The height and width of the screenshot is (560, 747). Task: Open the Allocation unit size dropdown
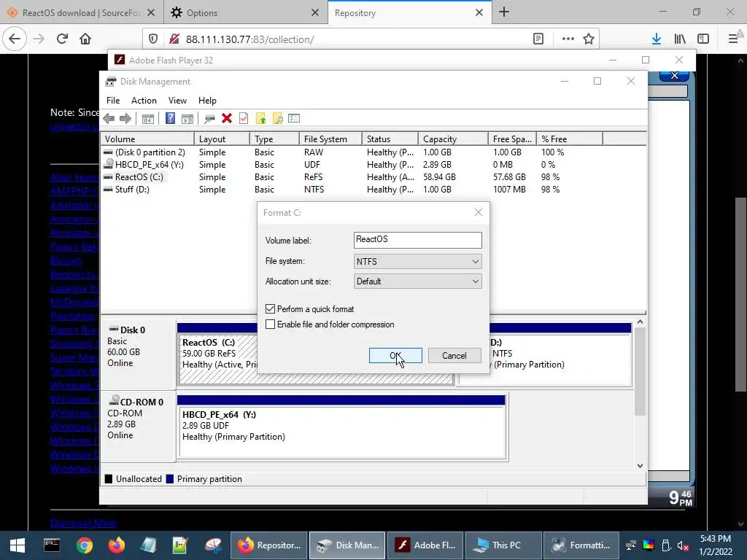(x=418, y=281)
